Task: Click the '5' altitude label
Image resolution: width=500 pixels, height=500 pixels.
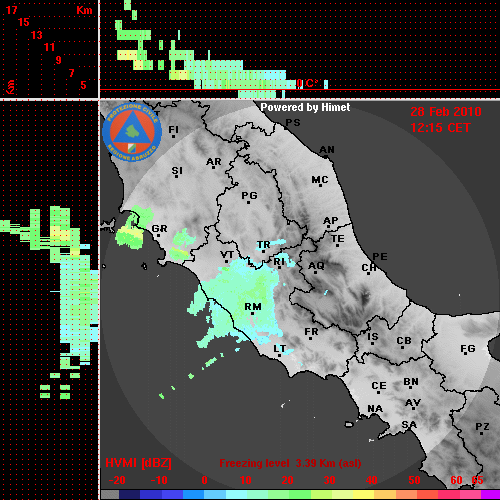Action: (x=83, y=85)
